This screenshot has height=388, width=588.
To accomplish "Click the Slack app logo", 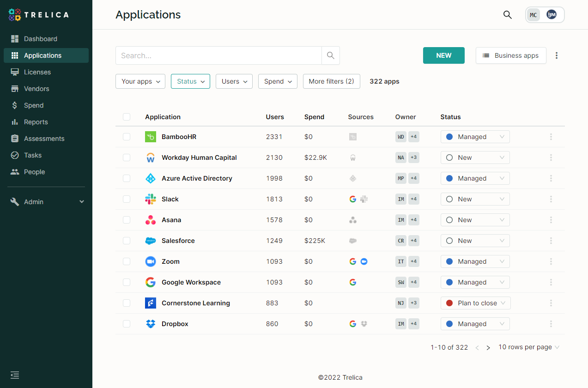I will tap(151, 199).
